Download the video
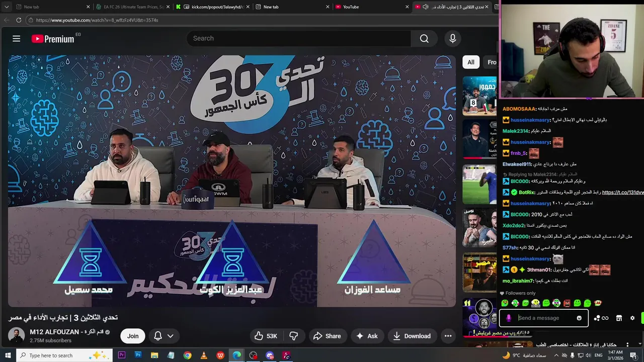Screen dimensions: 644x362 coord(412,336)
